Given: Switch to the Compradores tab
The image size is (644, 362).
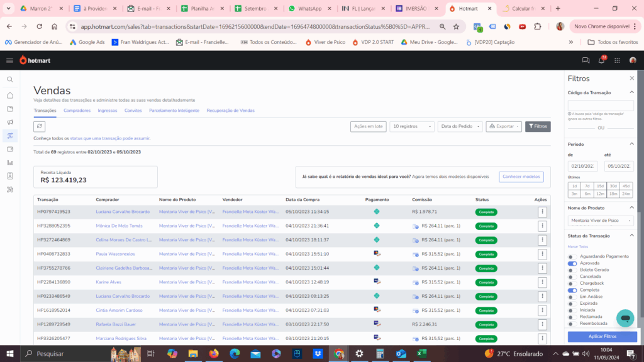Looking at the screenshot, I should [77, 111].
